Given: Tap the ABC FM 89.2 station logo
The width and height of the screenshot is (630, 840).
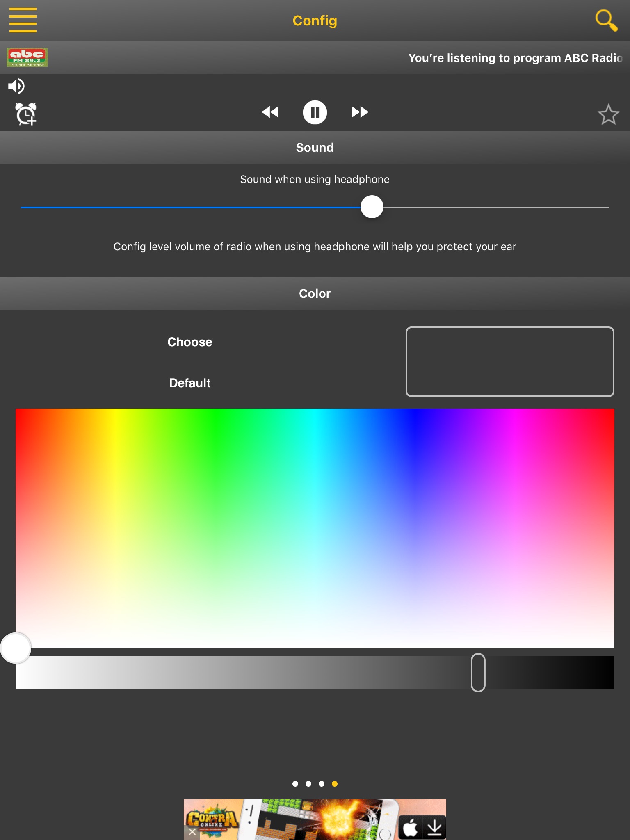Looking at the screenshot, I should coord(27,57).
